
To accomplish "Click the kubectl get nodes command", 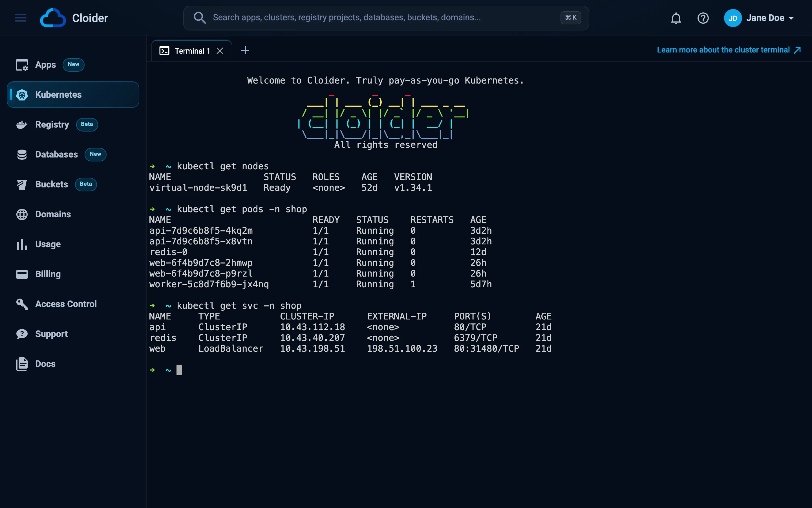I will click(x=223, y=166).
